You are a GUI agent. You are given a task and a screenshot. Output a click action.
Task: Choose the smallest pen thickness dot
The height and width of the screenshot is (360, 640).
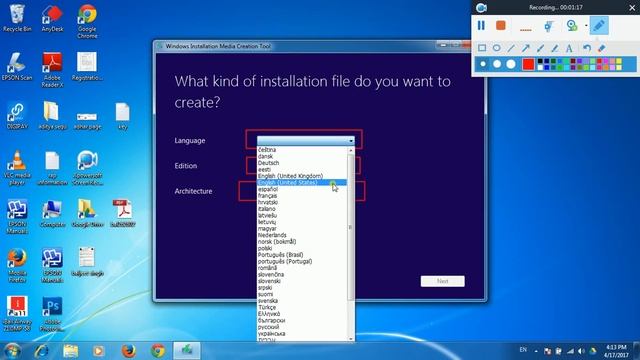pos(483,64)
